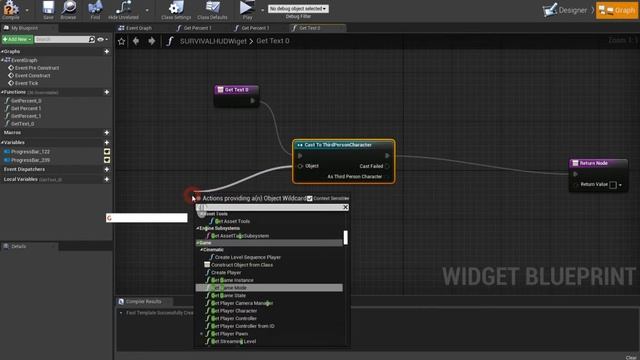Save the blueprint with the Save icon
This screenshot has width=640, height=360.
click(x=48, y=10)
